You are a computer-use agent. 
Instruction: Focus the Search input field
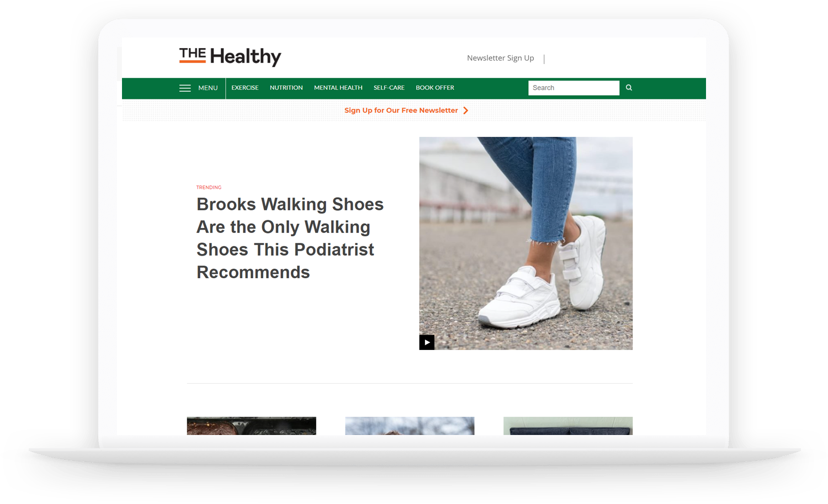point(574,88)
